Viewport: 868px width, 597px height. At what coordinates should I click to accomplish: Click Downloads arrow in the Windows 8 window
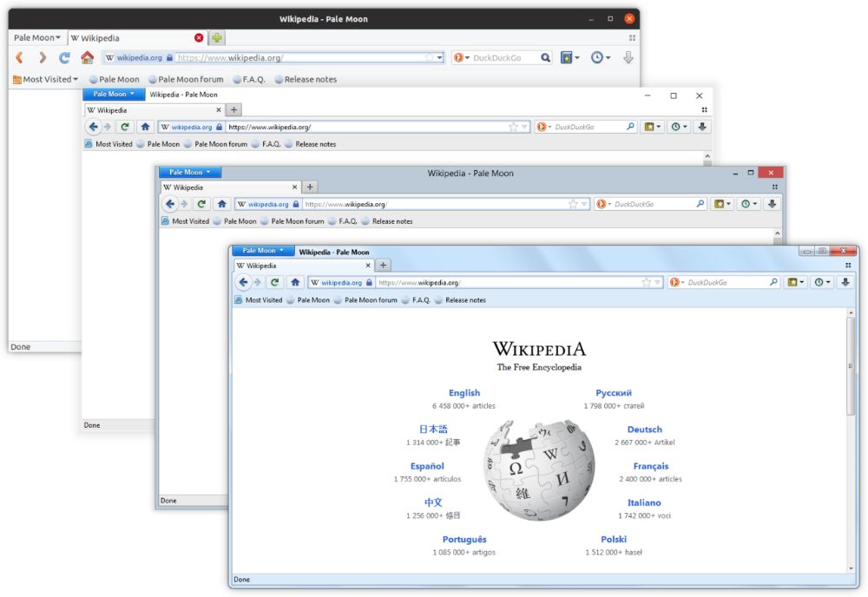(773, 204)
